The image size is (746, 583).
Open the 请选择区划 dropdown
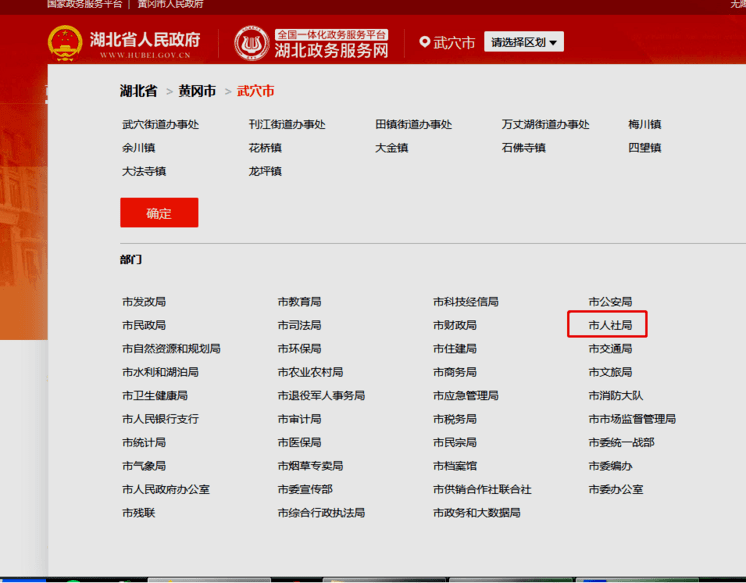click(x=524, y=42)
